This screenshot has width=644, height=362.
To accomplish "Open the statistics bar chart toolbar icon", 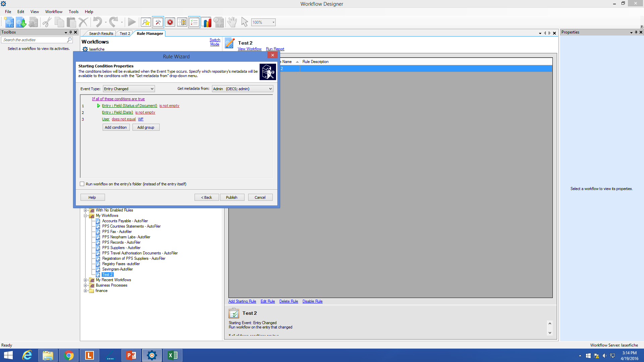I will coord(206,22).
